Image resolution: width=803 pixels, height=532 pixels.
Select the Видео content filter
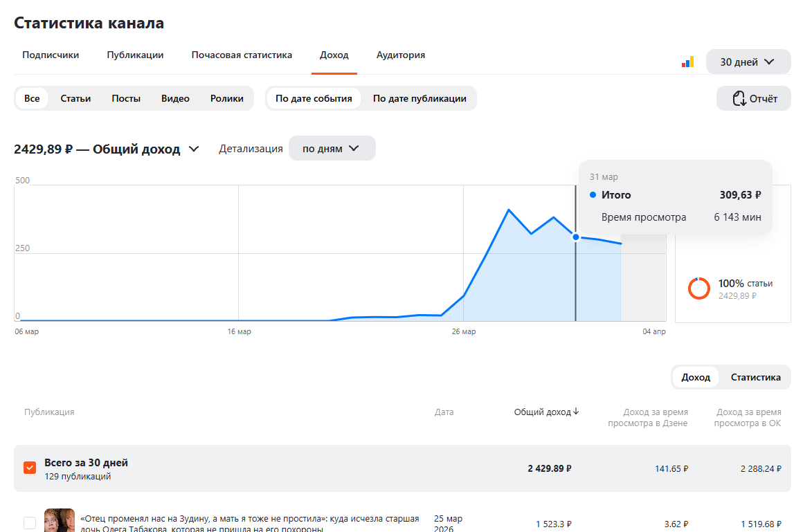(175, 98)
